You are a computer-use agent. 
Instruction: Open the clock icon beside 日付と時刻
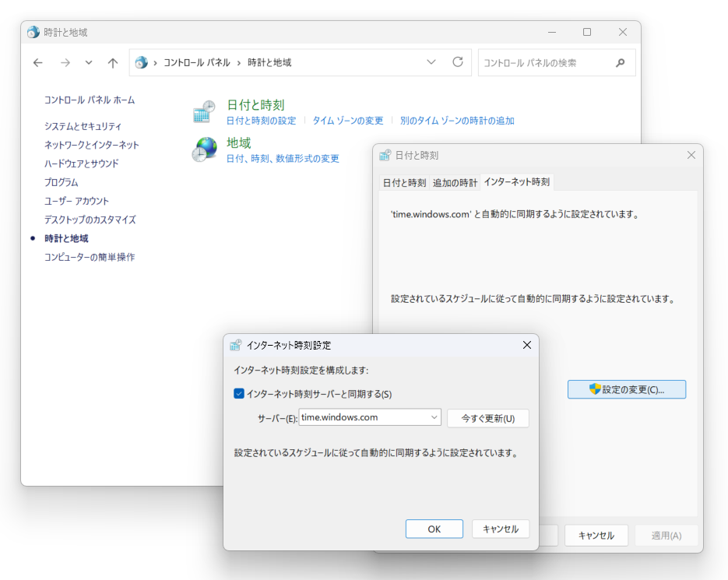[203, 111]
